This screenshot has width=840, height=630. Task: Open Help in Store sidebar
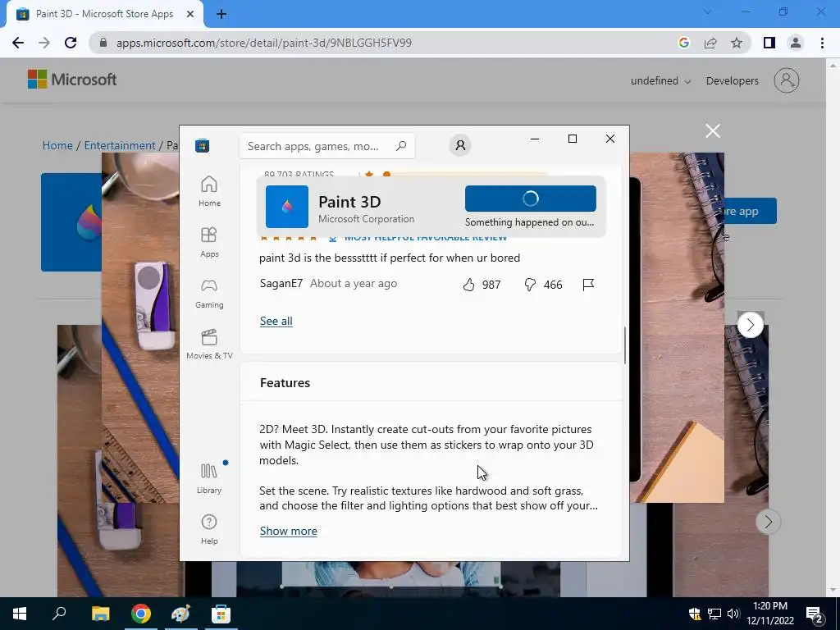209,529
